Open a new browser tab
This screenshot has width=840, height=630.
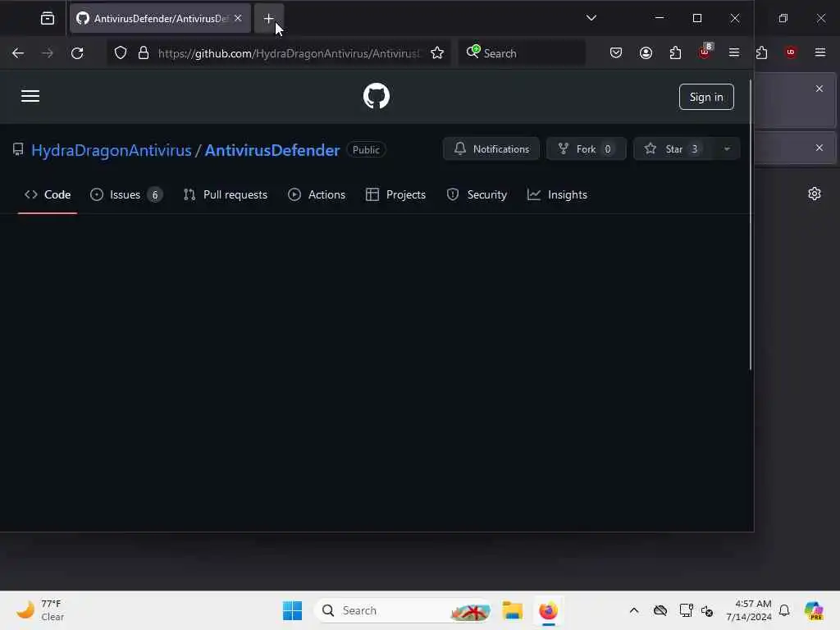[x=268, y=19]
